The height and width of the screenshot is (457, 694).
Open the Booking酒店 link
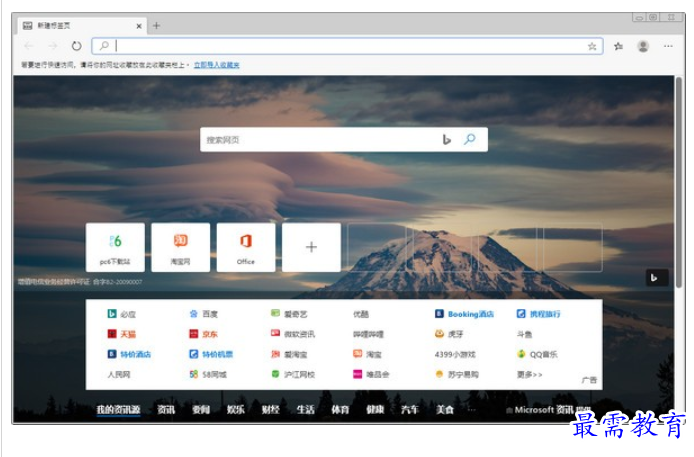[x=464, y=314]
